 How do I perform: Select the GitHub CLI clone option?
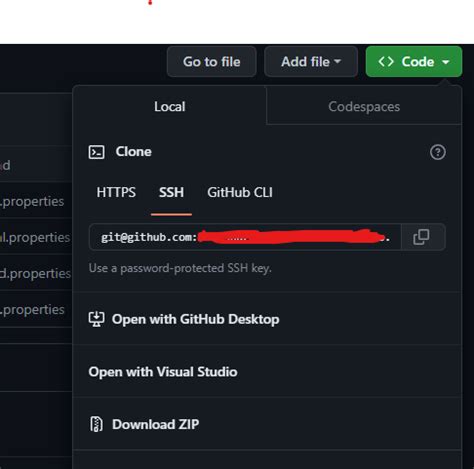(240, 192)
